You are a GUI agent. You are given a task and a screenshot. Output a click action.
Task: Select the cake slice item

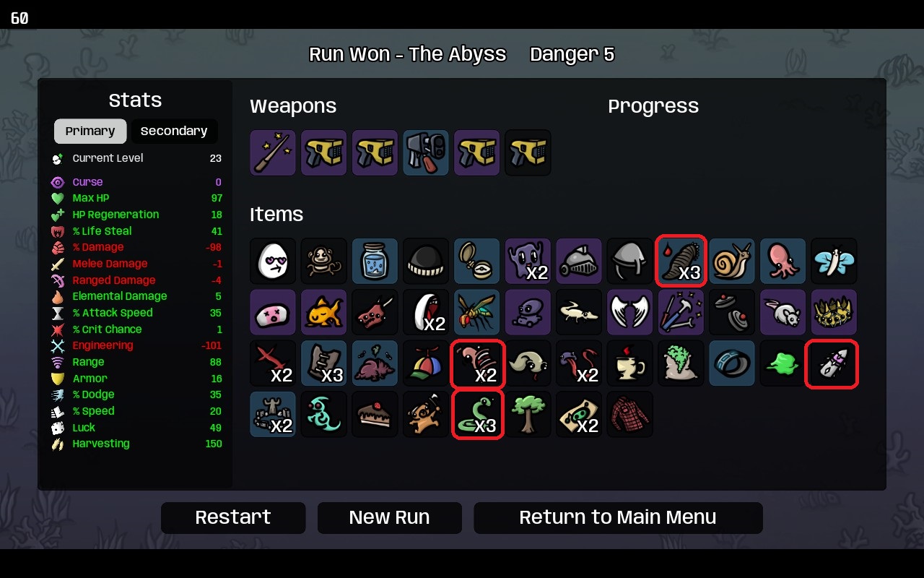click(x=375, y=414)
